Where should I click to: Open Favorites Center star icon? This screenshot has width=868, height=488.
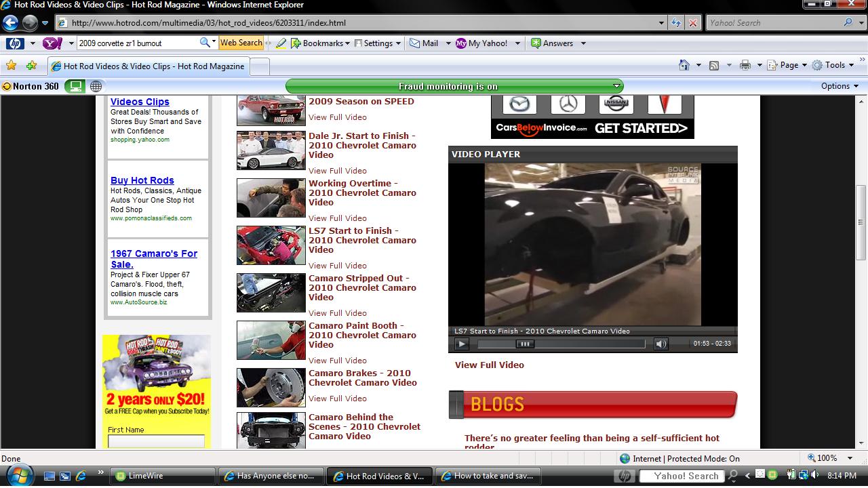pyautogui.click(x=11, y=66)
